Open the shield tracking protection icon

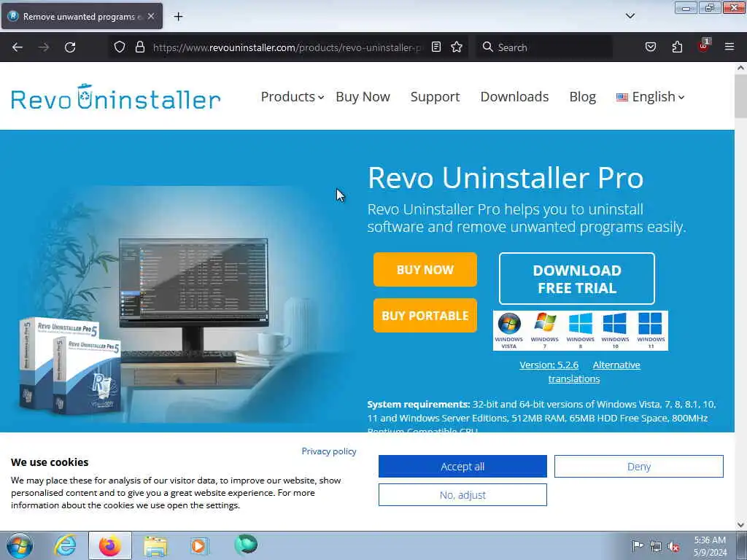coord(120,47)
